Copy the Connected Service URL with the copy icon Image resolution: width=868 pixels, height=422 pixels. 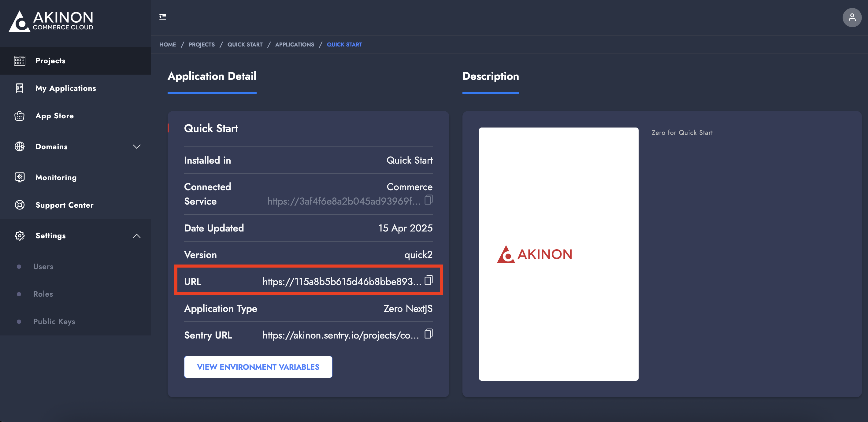[428, 200]
